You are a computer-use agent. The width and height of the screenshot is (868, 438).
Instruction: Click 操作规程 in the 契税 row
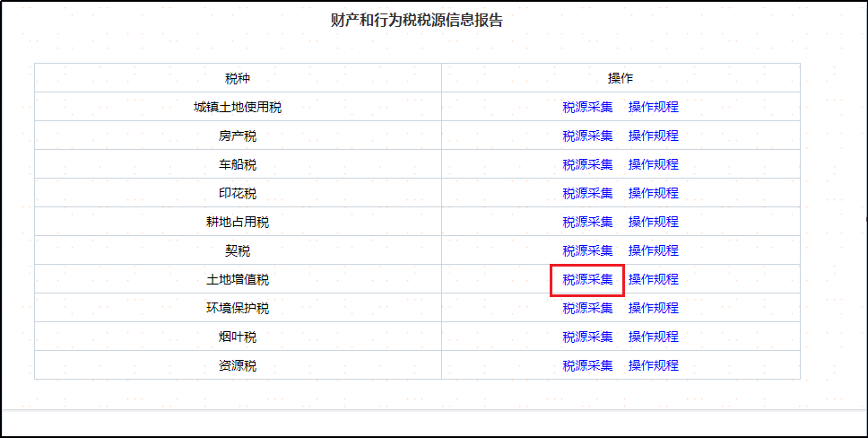tap(653, 251)
